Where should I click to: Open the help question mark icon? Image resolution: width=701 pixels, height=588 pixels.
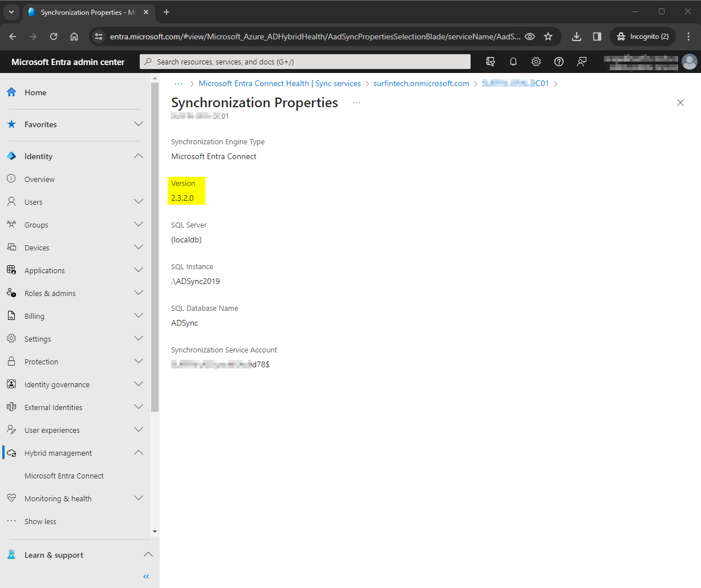point(559,62)
